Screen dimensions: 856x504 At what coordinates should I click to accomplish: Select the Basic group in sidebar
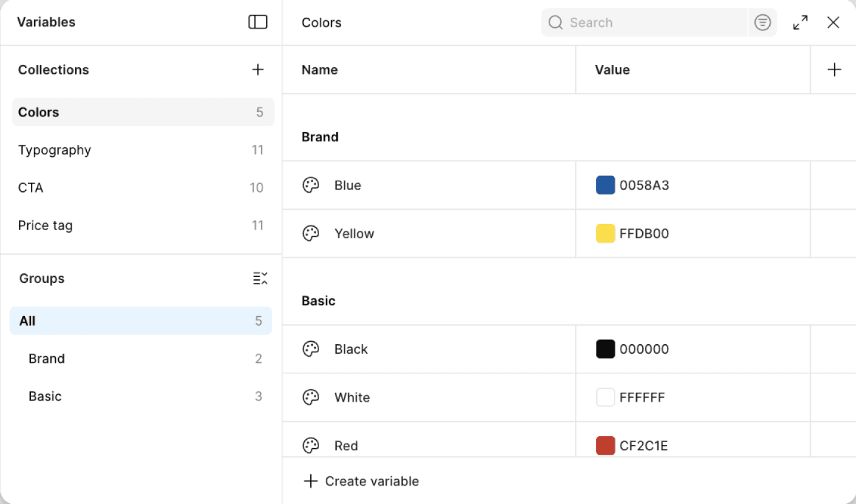(x=141, y=396)
